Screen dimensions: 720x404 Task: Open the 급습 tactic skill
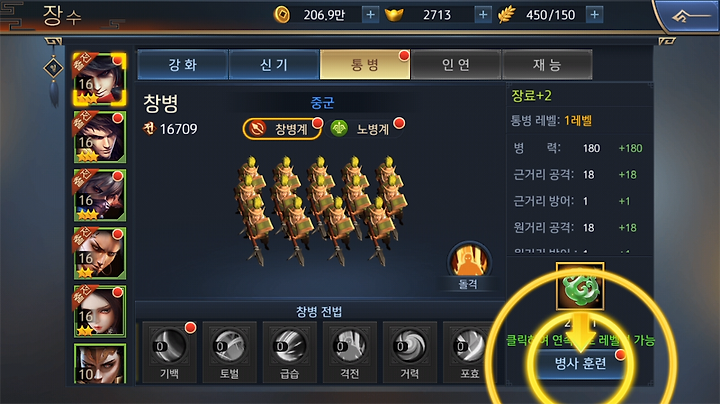(290, 346)
